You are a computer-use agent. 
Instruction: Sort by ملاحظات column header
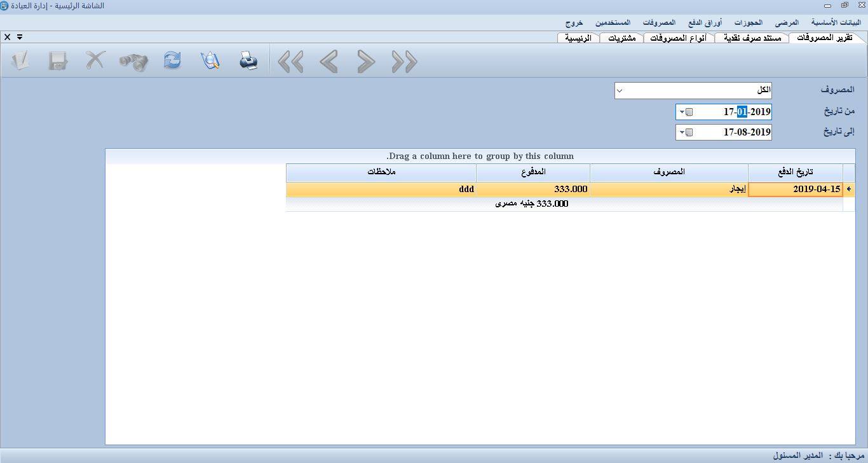click(x=381, y=172)
